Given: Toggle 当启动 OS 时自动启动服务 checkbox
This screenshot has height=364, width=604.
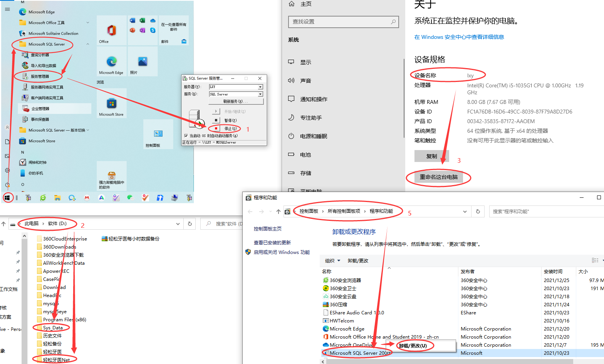Looking at the screenshot, I should pyautogui.click(x=186, y=136).
